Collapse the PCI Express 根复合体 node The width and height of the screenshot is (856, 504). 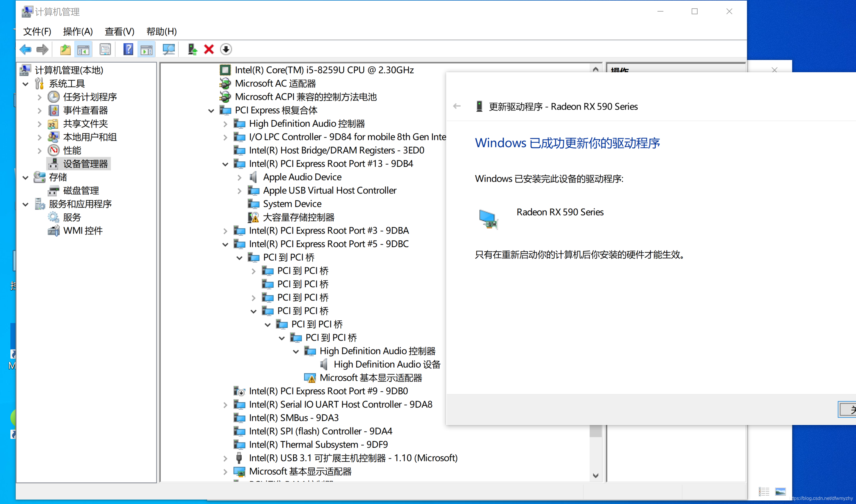click(211, 111)
